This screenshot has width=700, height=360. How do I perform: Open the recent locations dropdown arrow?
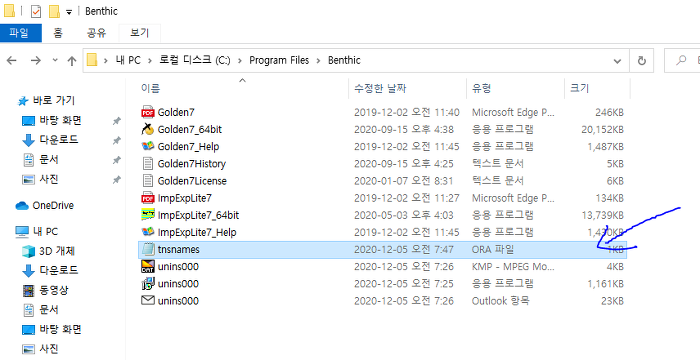point(55,60)
